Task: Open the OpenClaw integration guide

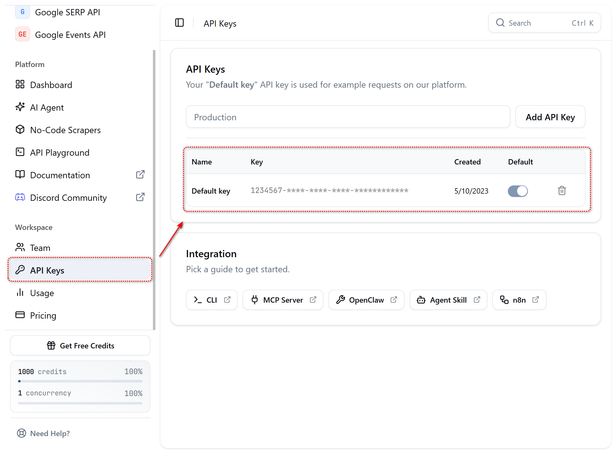Action: click(x=366, y=300)
